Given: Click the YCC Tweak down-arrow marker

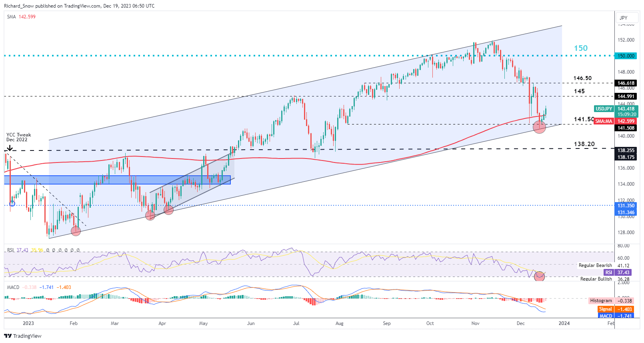Looking at the screenshot, I should click(10, 148).
